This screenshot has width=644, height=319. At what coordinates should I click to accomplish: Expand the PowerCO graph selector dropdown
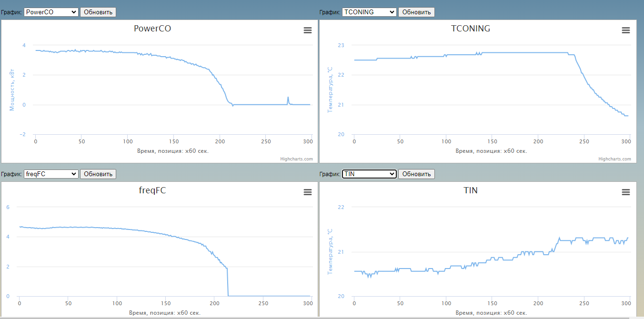pos(51,12)
